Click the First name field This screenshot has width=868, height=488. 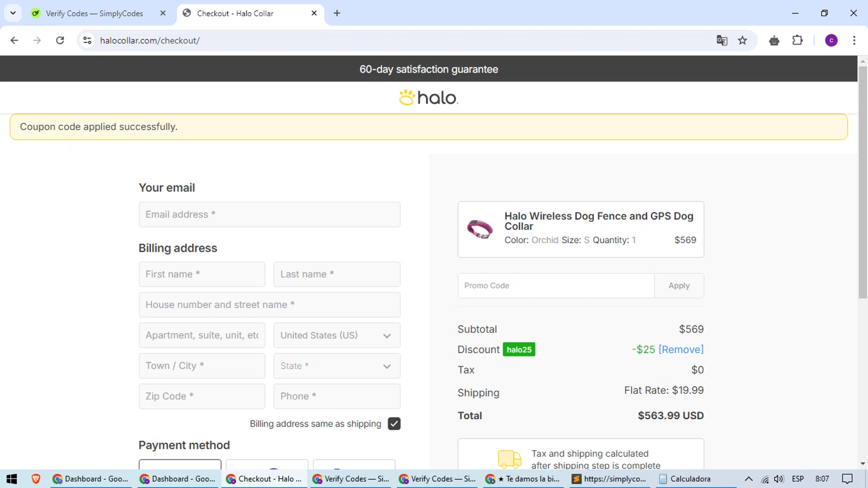point(202,274)
